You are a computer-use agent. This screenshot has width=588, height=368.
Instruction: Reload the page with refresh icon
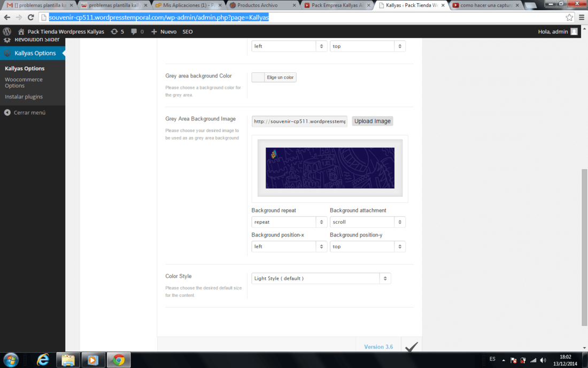coord(31,17)
